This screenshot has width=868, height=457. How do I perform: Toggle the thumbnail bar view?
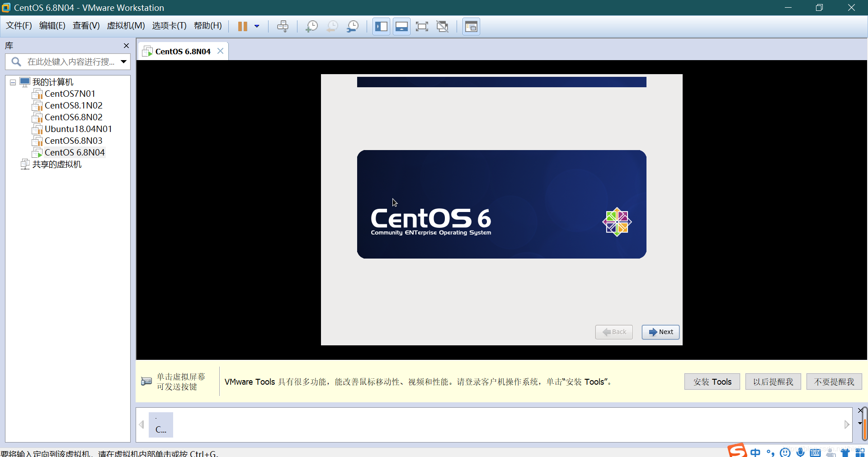(x=401, y=26)
